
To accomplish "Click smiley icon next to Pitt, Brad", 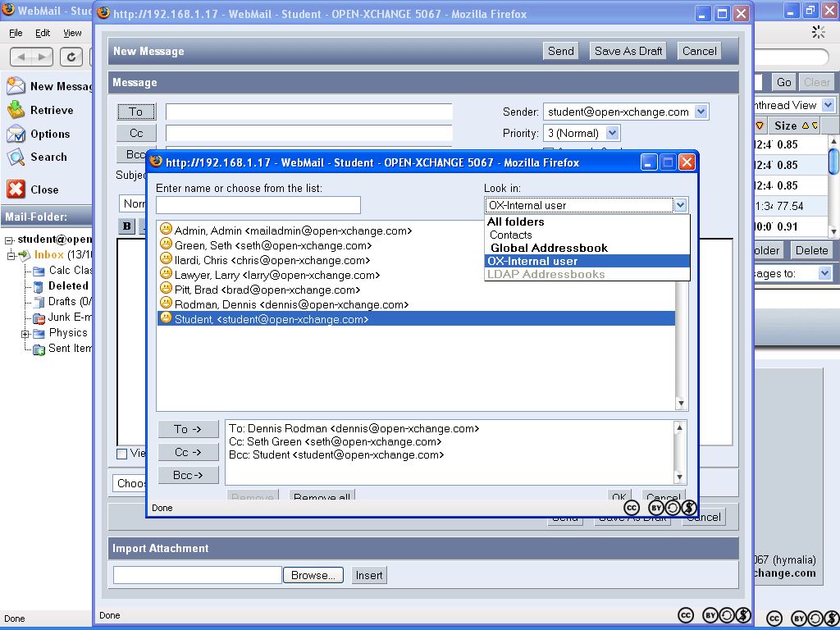I will point(166,288).
